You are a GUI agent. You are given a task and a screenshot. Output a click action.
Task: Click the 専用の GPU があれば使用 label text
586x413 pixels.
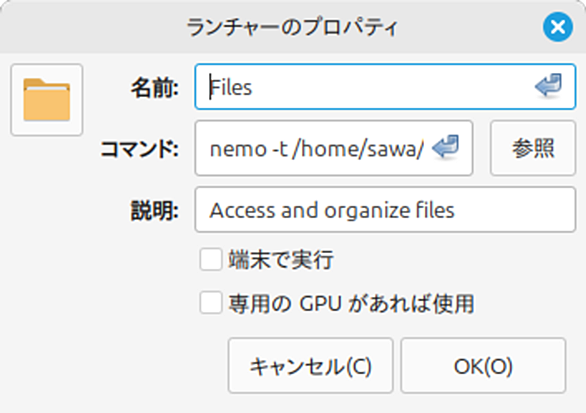(x=351, y=303)
